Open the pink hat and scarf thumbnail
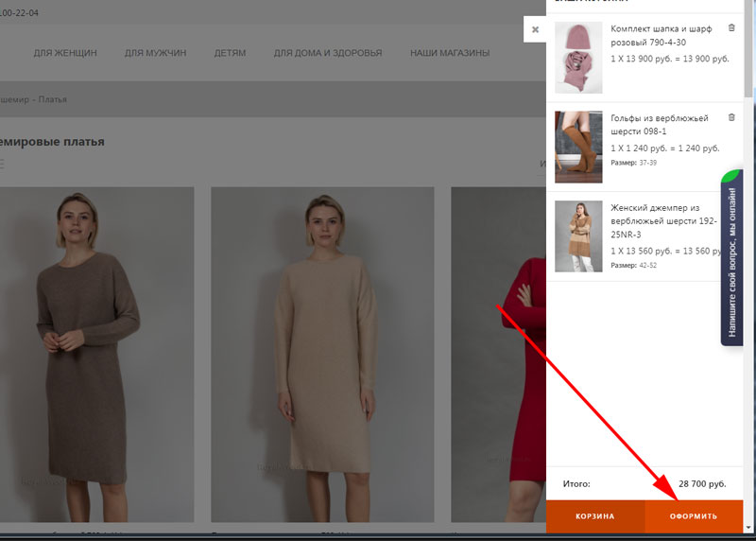The width and height of the screenshot is (756, 541). pyautogui.click(x=578, y=57)
